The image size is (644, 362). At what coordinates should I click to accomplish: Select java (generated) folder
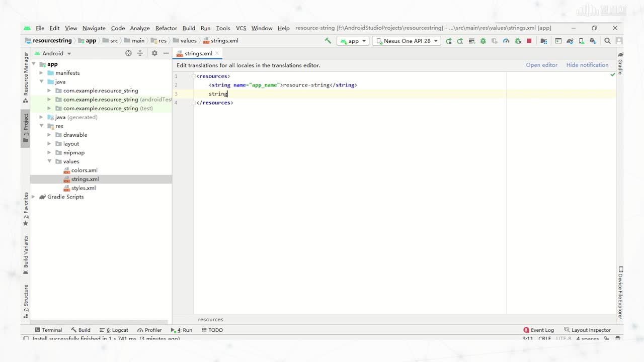click(x=76, y=117)
